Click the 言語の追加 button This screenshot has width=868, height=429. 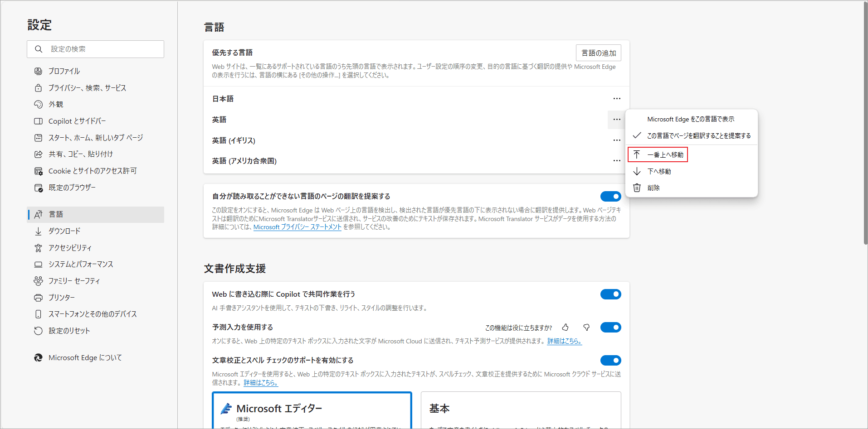[599, 53]
